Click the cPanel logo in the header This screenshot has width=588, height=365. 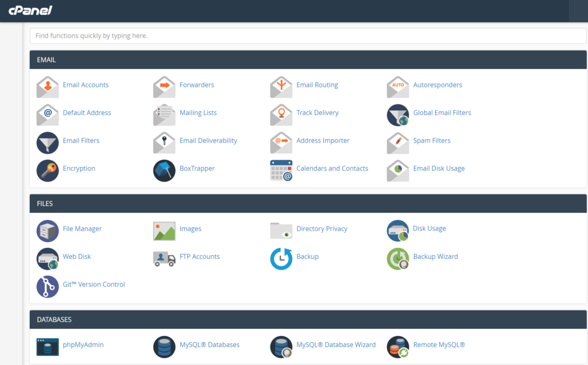pos(29,10)
